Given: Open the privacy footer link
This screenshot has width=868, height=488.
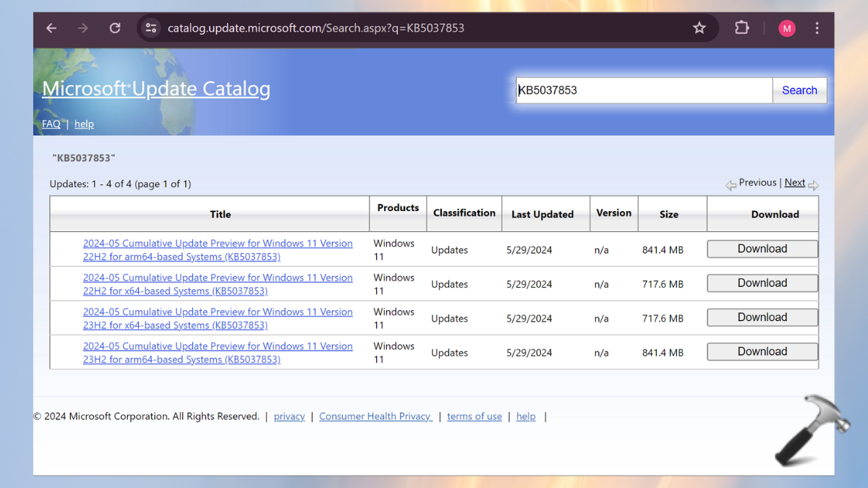Looking at the screenshot, I should [x=289, y=416].
